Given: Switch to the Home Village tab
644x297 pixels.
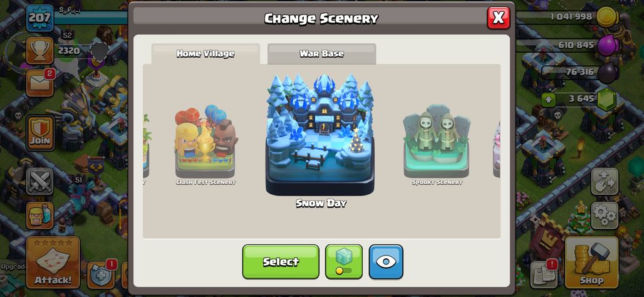Looking at the screenshot, I should 205,54.
